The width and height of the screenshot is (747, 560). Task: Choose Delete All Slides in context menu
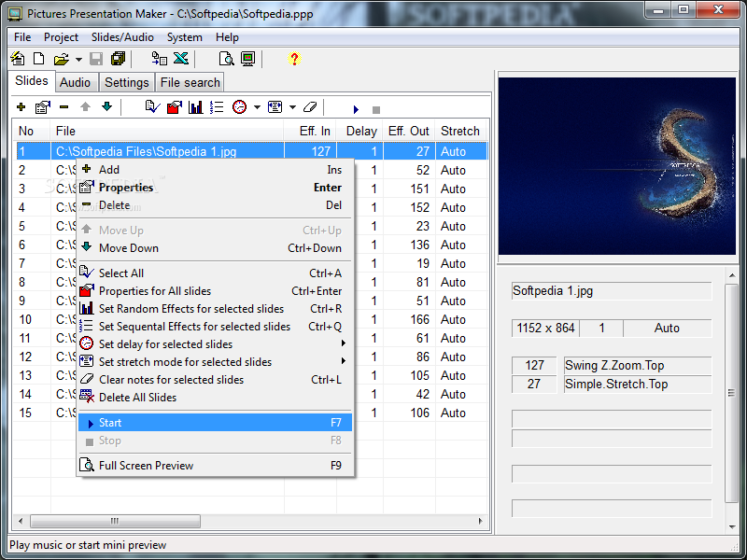coord(215,398)
